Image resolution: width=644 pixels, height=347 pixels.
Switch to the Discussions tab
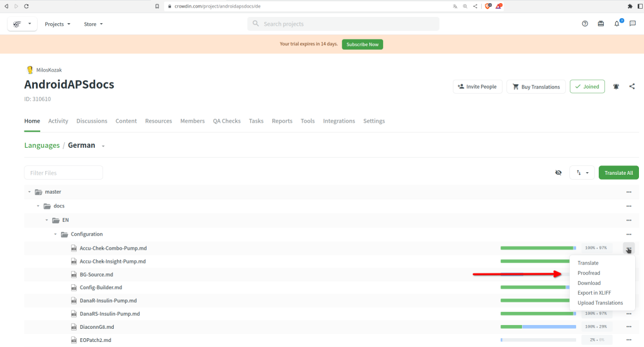92,121
